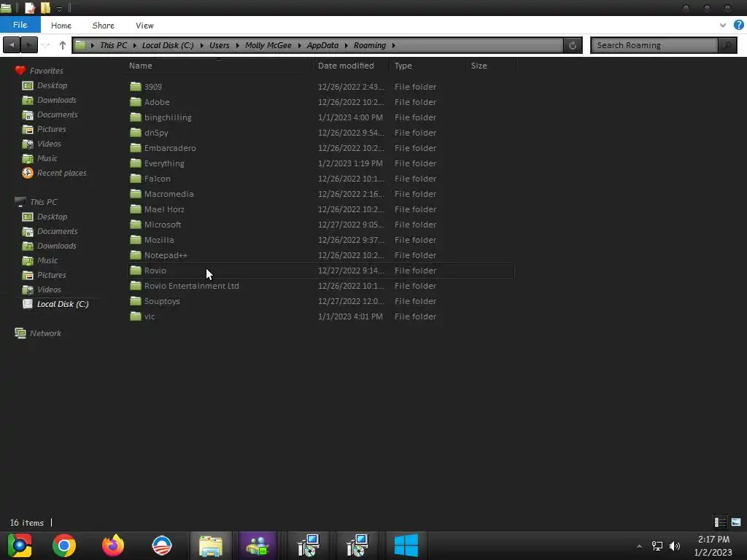Expand the arrow after AppData breadcrumb
The width and height of the screenshot is (747, 560).
tap(347, 45)
